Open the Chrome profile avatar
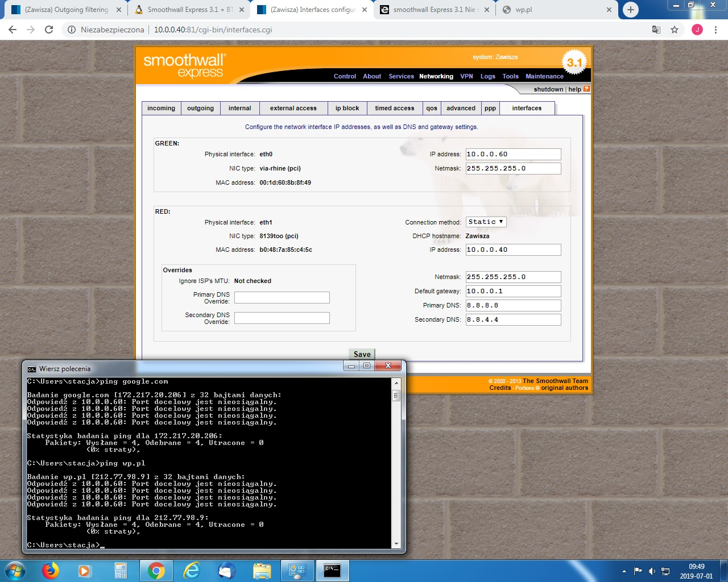This screenshot has height=582, width=728. (x=697, y=29)
